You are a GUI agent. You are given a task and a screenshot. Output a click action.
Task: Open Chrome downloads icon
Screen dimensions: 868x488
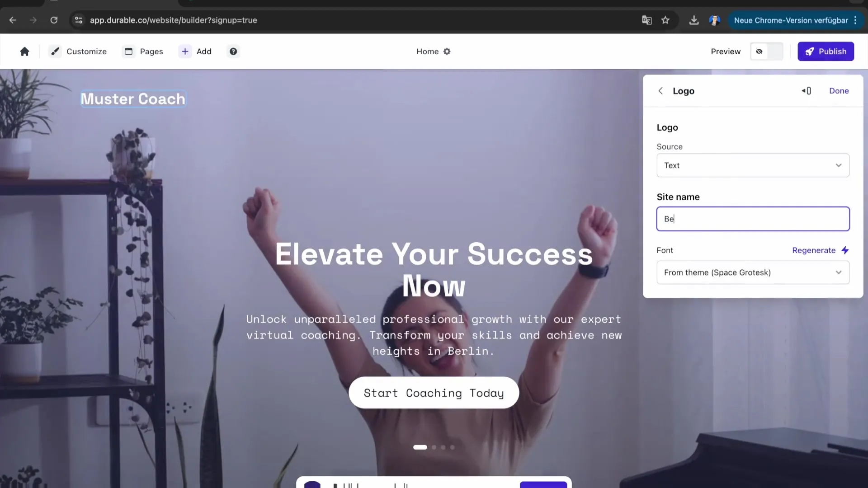coord(694,20)
